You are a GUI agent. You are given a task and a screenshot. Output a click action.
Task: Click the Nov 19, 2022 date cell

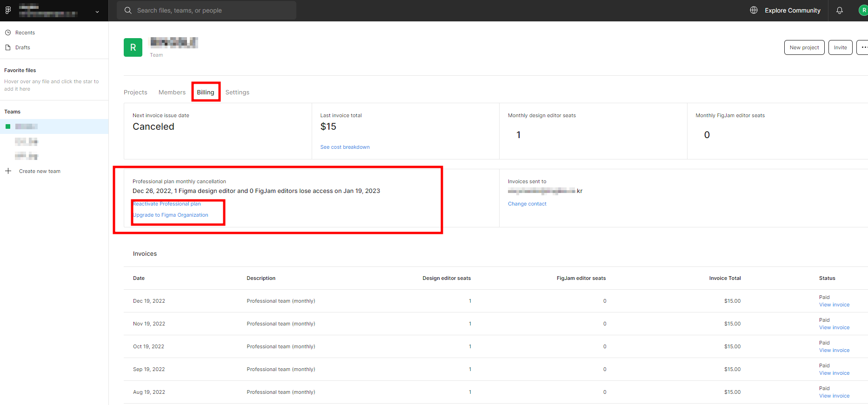click(x=149, y=324)
